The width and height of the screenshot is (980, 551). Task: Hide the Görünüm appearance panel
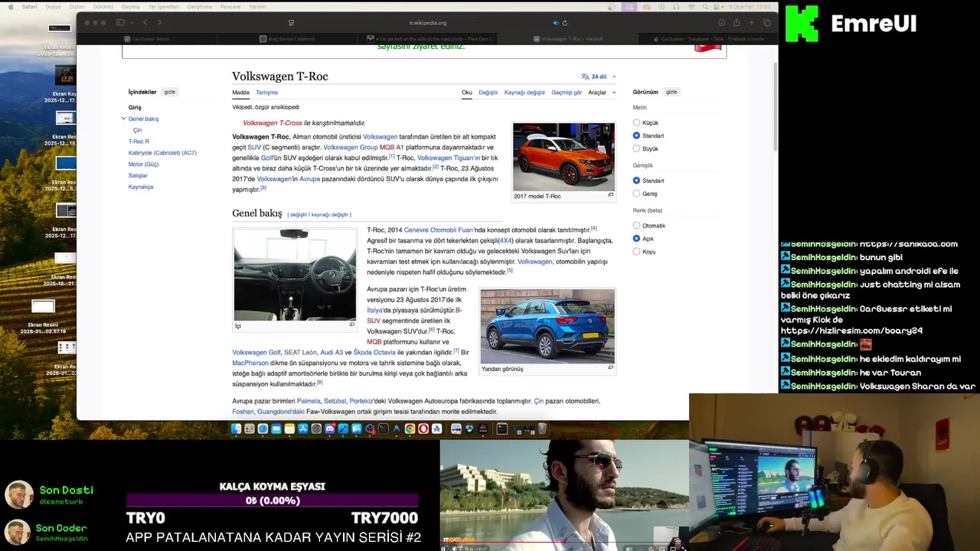(x=671, y=92)
